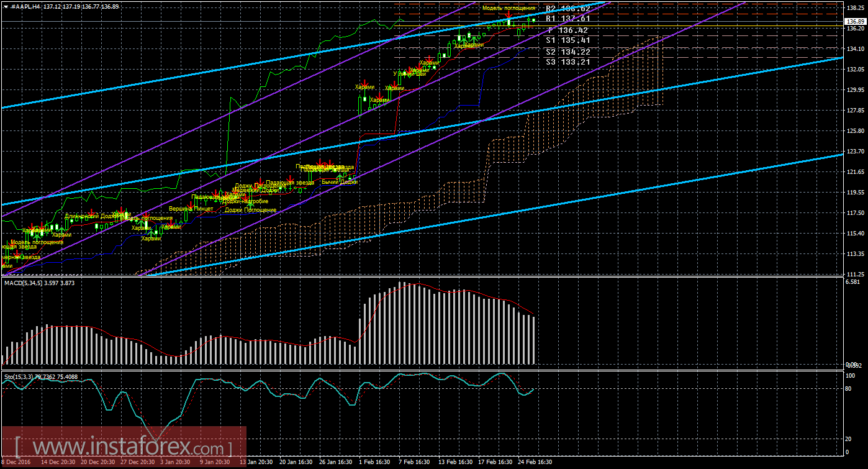Click the S1 135.41 support label
This screenshot has height=469, width=868.
pos(567,40)
